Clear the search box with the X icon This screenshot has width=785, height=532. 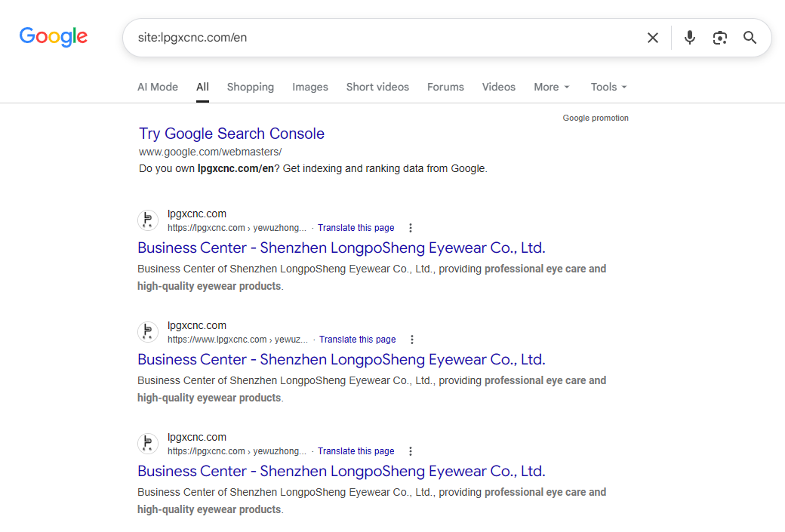[x=652, y=38]
